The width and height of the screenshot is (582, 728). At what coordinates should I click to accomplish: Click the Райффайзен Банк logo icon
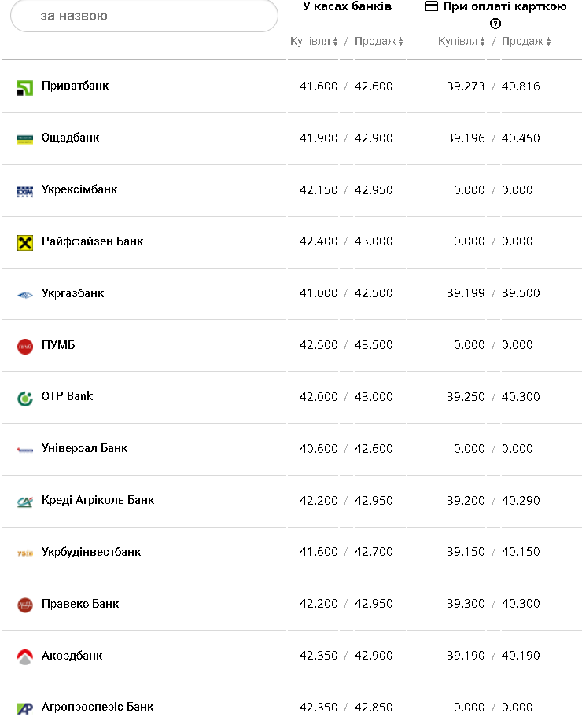[25, 242]
